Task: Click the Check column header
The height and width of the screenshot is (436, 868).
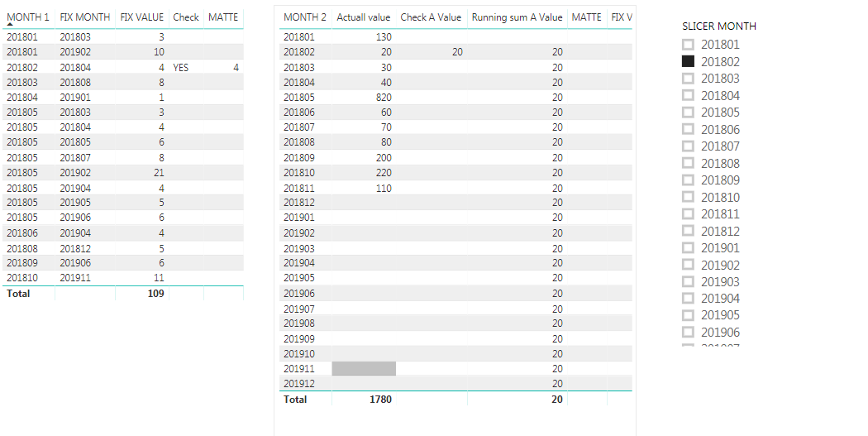Action: point(185,17)
